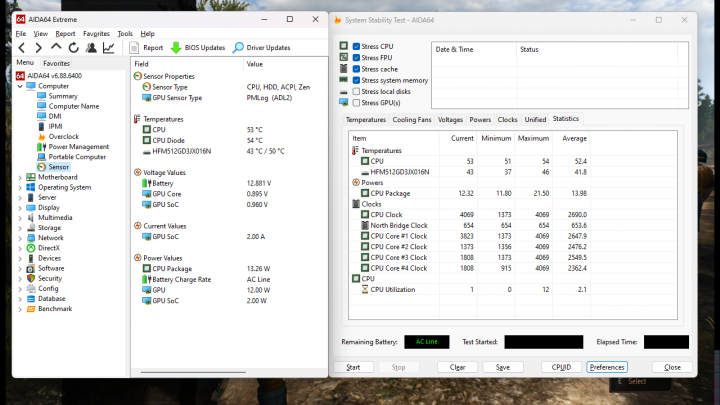Image resolution: width=720 pixels, height=405 pixels.
Task: Collapse the Computer tree node
Action: [20, 86]
